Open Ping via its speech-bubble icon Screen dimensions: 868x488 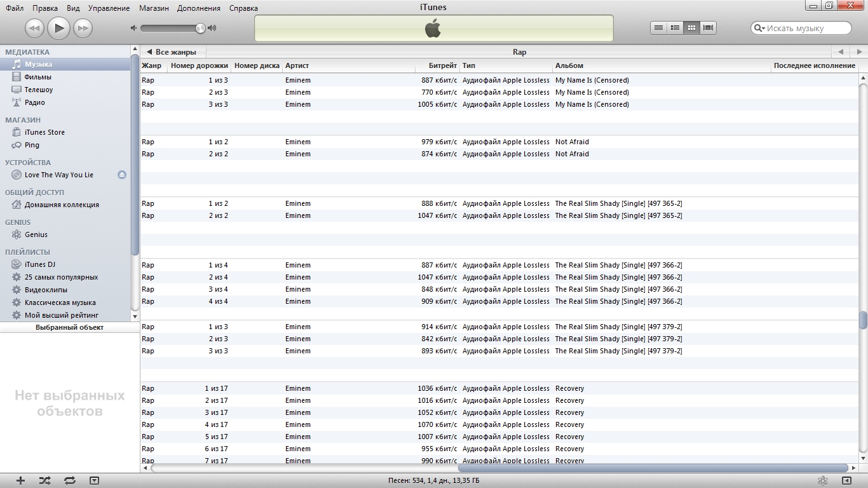pos(17,145)
